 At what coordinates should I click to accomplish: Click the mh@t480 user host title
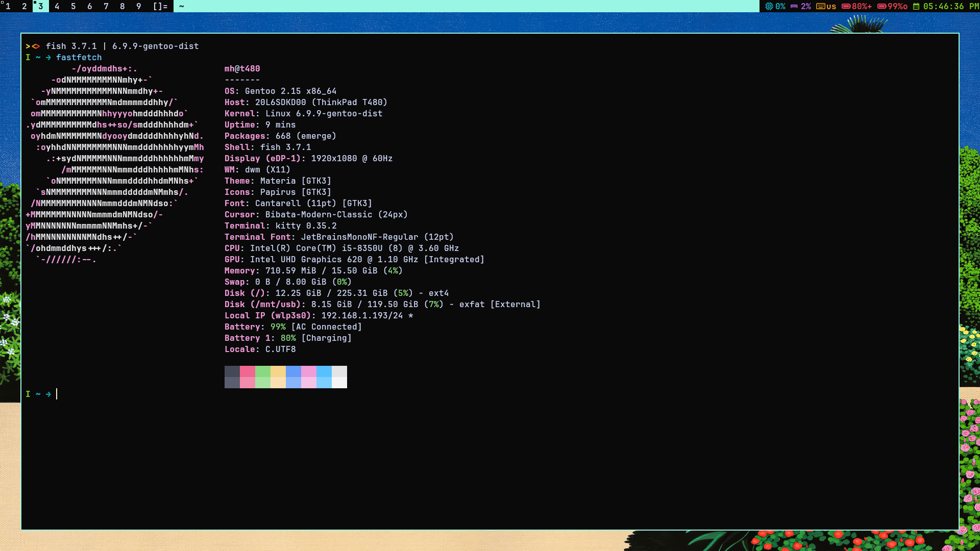242,68
